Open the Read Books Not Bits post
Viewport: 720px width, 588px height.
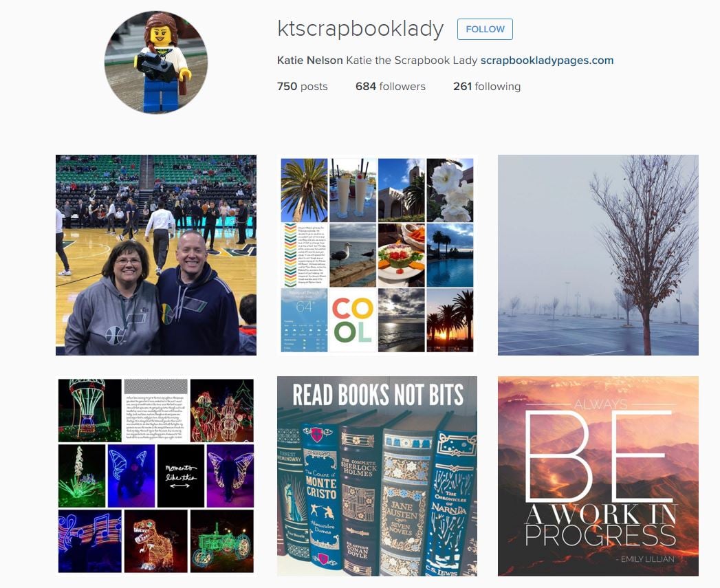pyautogui.click(x=377, y=476)
